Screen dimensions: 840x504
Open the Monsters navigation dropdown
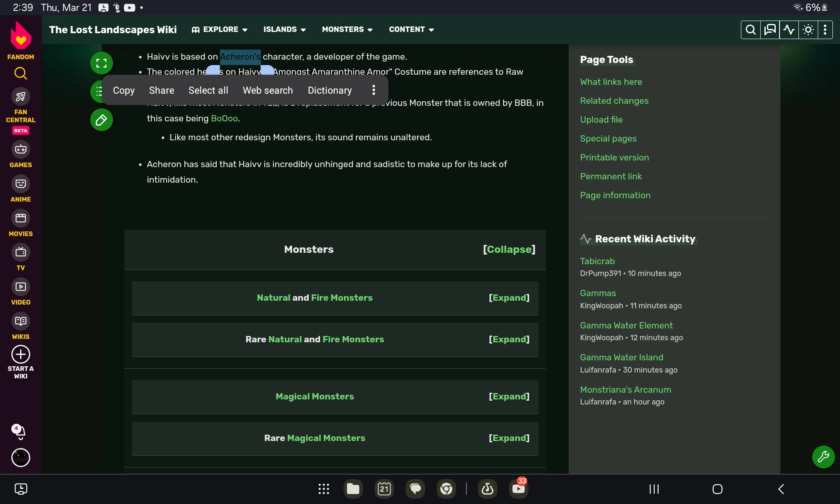(347, 29)
